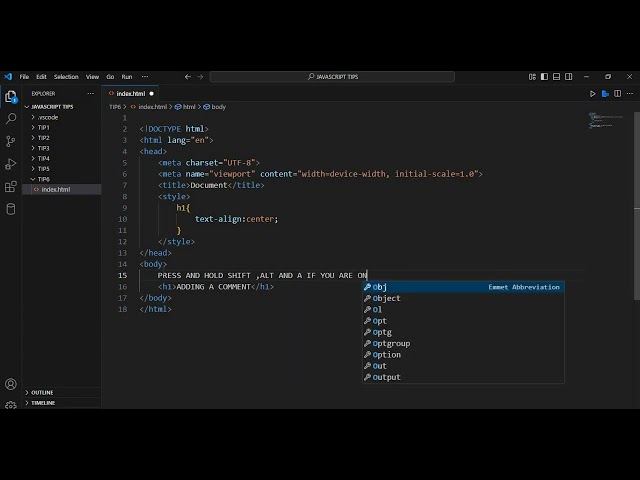Split the editor right
Screen dimensions: 640x480
pos(618,94)
